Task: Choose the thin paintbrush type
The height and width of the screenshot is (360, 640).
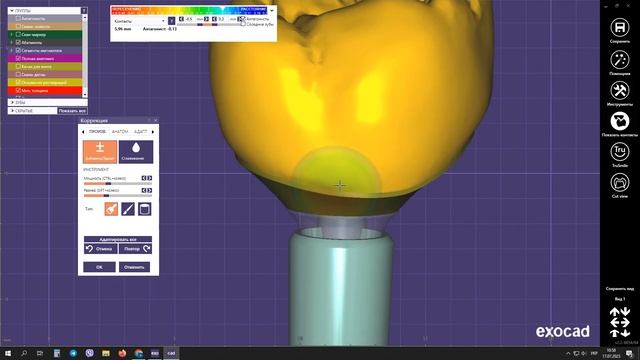Action: pyautogui.click(x=128, y=209)
